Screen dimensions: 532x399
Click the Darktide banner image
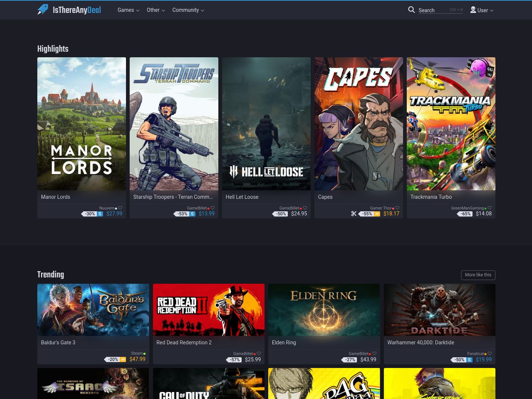click(440, 310)
